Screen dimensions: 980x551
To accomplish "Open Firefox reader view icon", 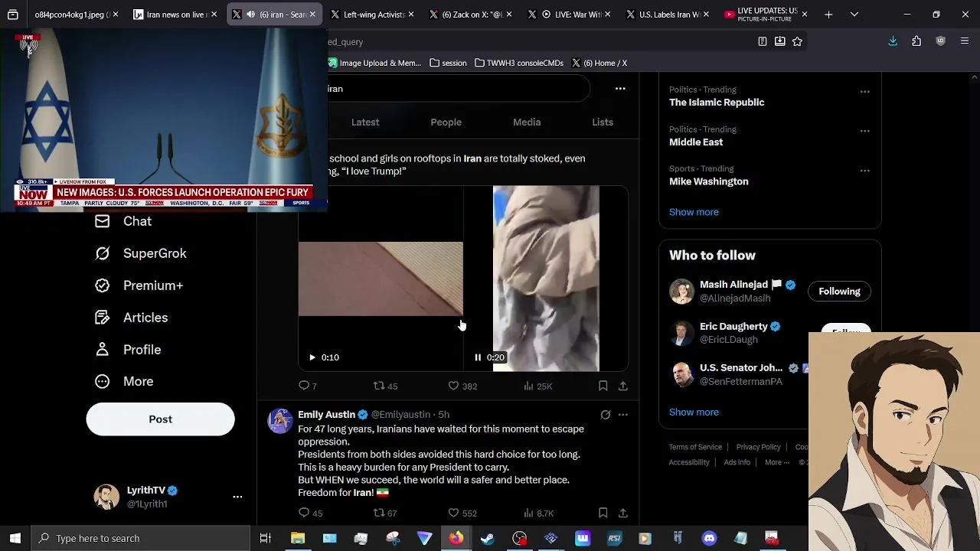I will [x=763, y=41].
